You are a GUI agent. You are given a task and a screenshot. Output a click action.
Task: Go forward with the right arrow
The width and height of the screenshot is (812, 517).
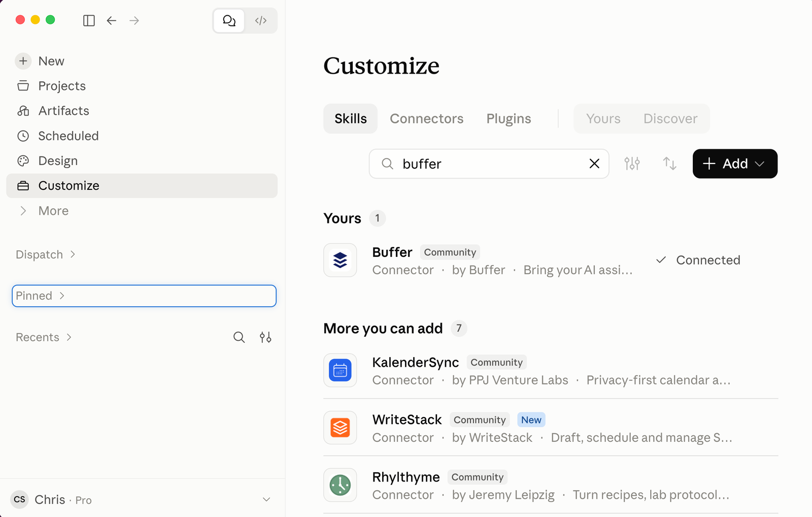(x=134, y=20)
